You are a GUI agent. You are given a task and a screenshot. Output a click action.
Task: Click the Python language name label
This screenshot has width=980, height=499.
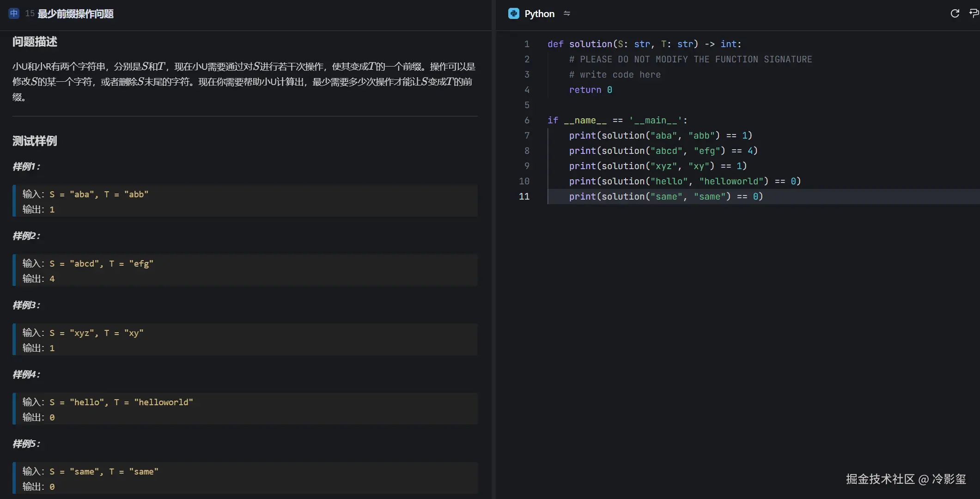coord(539,14)
